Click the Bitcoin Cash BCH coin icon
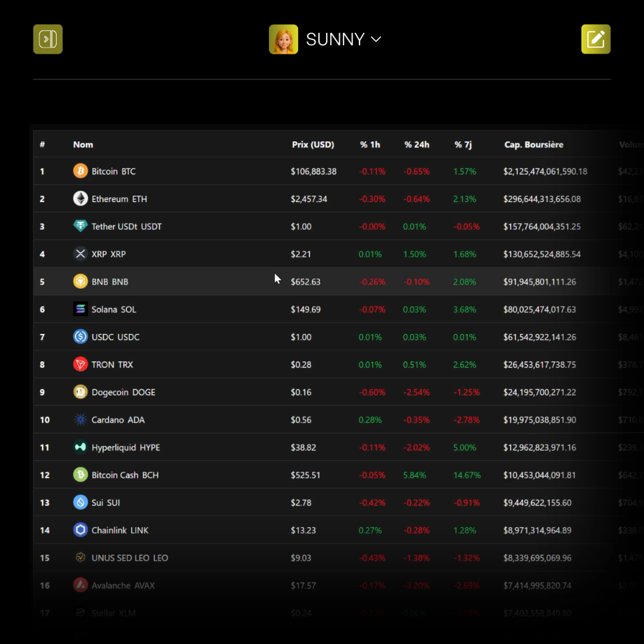Screen dimensions: 644x644 pos(80,475)
